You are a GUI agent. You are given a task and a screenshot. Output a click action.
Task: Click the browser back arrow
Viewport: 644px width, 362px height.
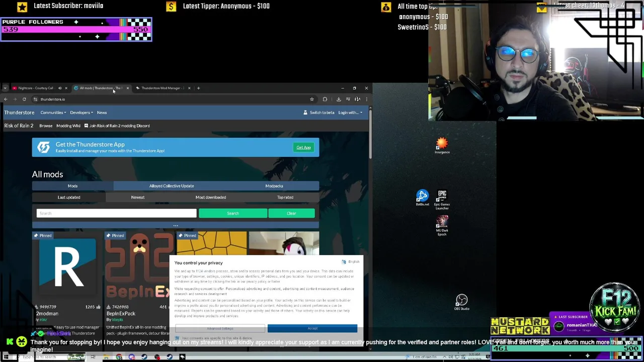[6, 99]
